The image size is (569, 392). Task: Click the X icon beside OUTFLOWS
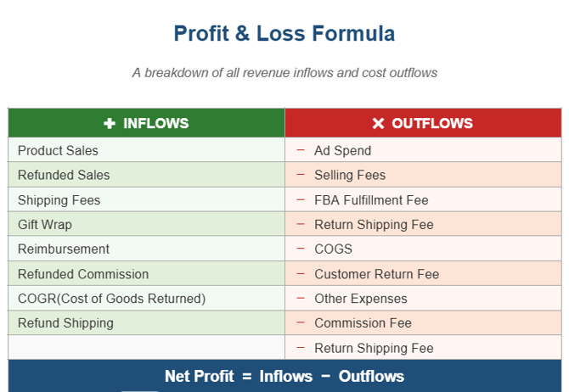[x=378, y=124]
